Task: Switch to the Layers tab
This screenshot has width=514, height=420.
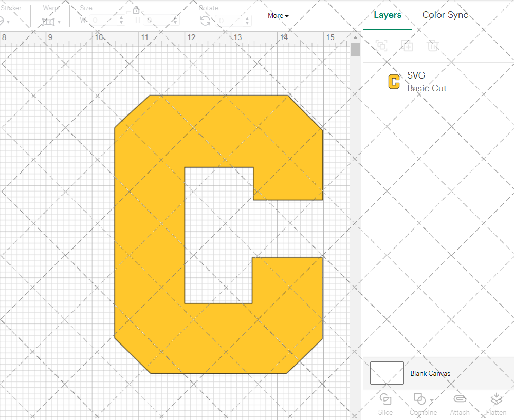Action: pyautogui.click(x=388, y=15)
